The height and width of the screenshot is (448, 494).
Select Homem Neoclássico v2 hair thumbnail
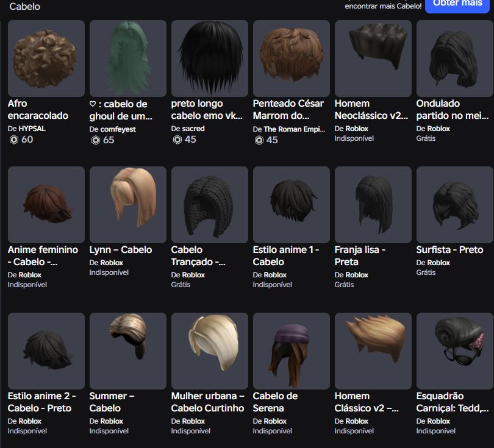[373, 59]
